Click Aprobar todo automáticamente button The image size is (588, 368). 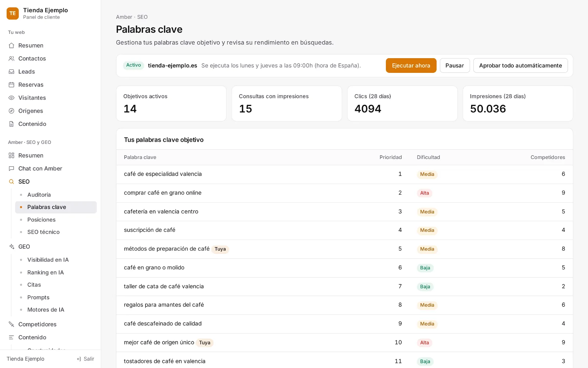520,66
